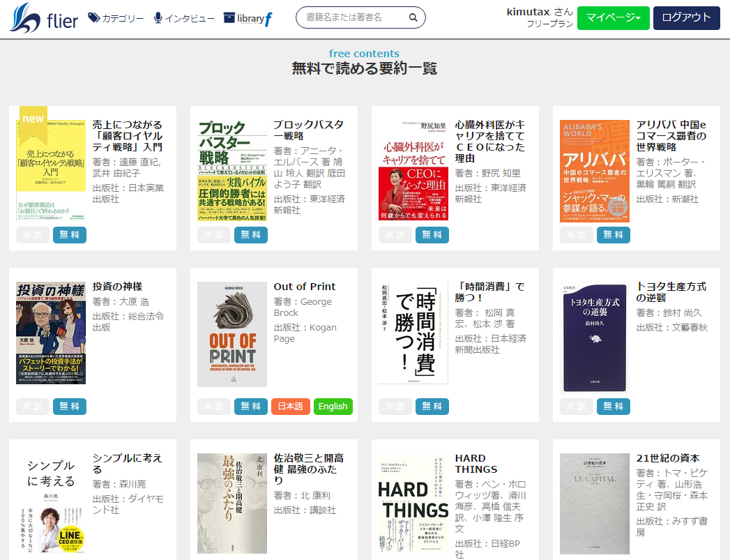730x560 pixels.
Task: Open the インタビュー microphone menu
Action: tap(184, 18)
